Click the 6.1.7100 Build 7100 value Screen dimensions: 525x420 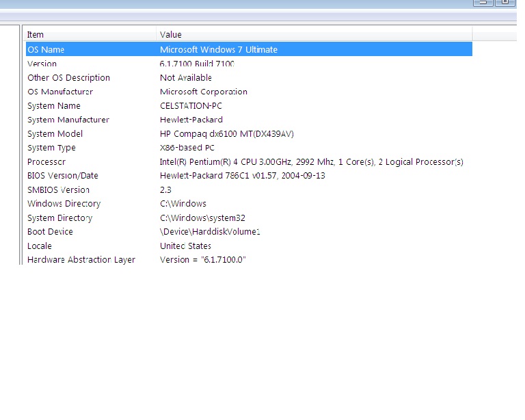(x=197, y=64)
